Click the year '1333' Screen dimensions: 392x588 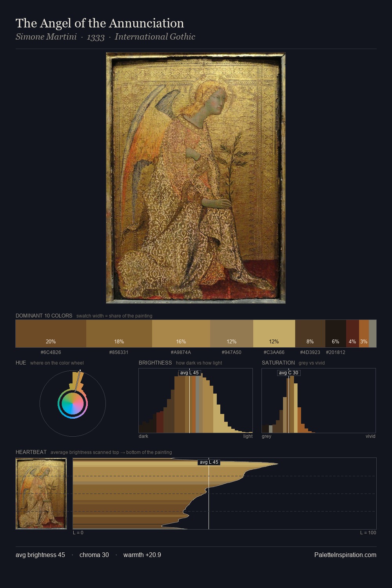[x=96, y=37]
